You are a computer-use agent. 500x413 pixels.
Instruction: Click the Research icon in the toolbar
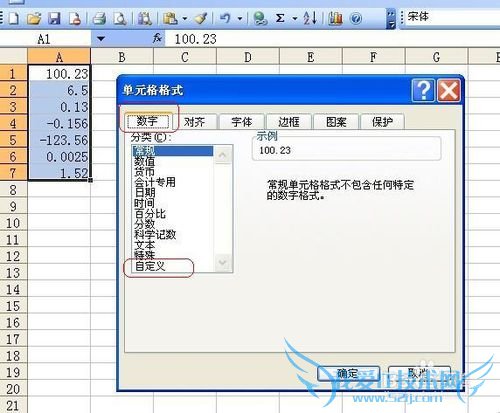pyautogui.click(x=144, y=18)
